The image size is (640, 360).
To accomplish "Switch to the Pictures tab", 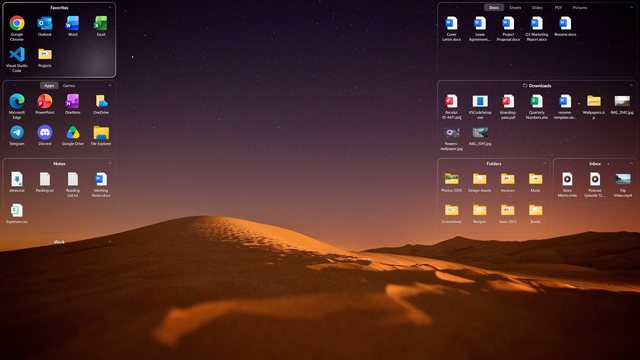I will [580, 8].
